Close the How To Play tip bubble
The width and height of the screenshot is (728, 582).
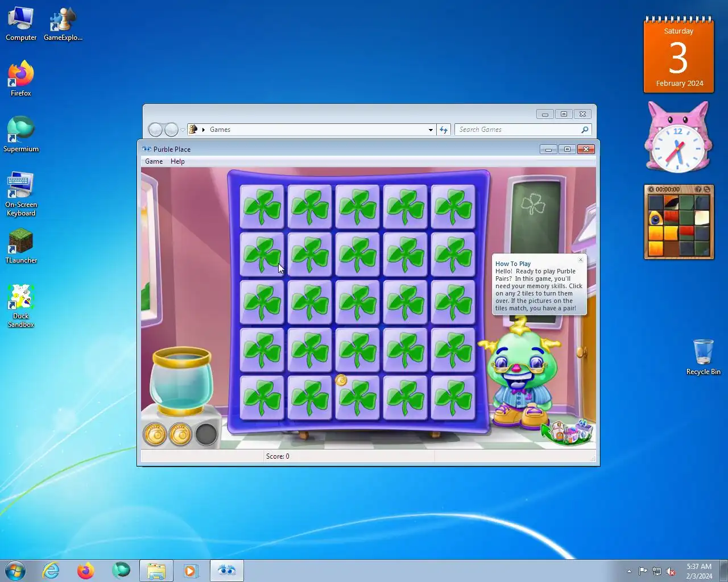pyautogui.click(x=581, y=260)
